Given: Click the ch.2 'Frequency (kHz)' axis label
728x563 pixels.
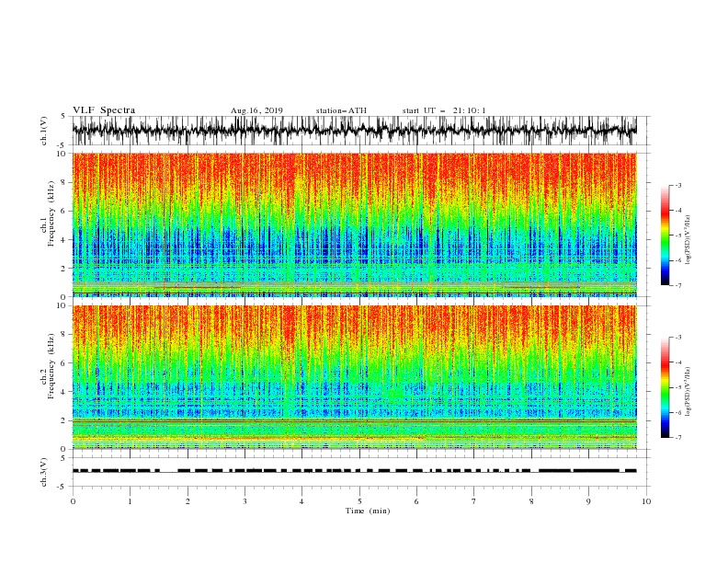Looking at the screenshot, I should pyautogui.click(x=52, y=366).
